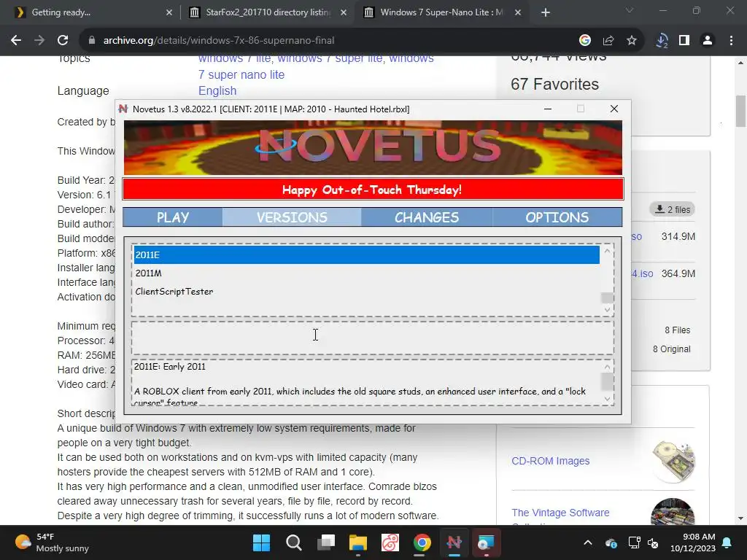Open Task View on the taskbar
The height and width of the screenshot is (560, 747).
coord(326,542)
